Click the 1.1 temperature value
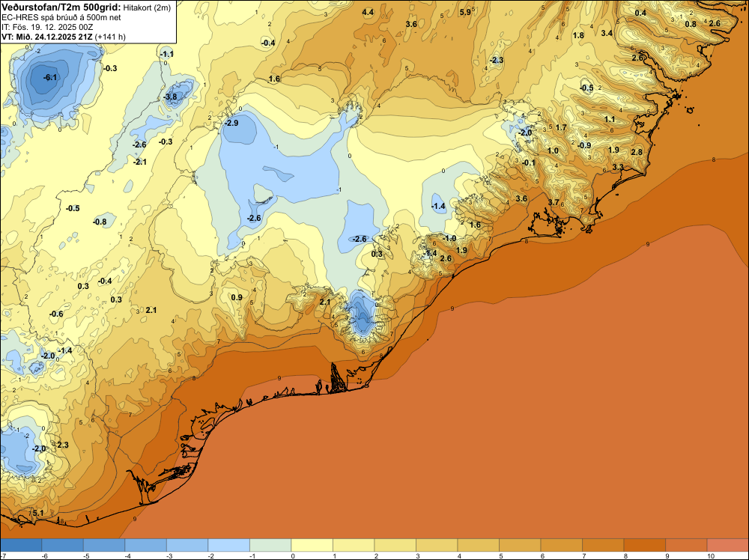Image resolution: width=749 pixels, height=560 pixels. (610, 119)
